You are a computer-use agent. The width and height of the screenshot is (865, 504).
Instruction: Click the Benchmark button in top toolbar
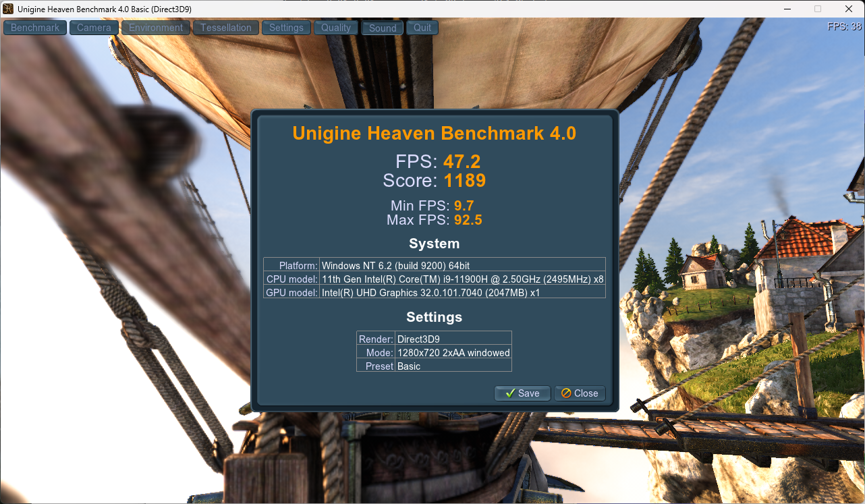point(35,28)
